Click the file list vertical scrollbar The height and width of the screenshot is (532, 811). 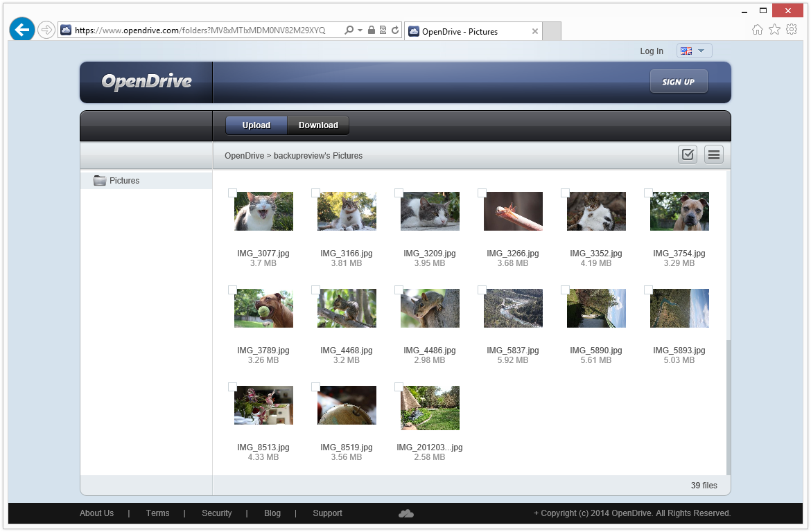click(x=729, y=407)
